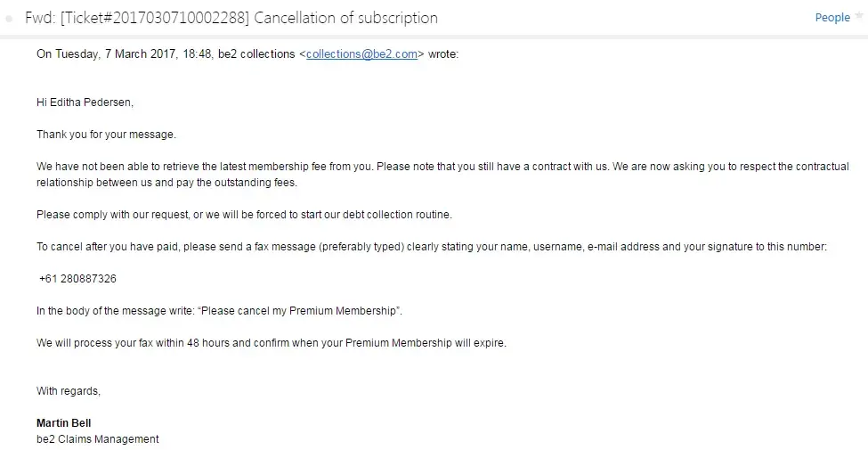Screen dimensions: 868x450
Task: Click the "With regards," closing line
Action: coord(68,391)
